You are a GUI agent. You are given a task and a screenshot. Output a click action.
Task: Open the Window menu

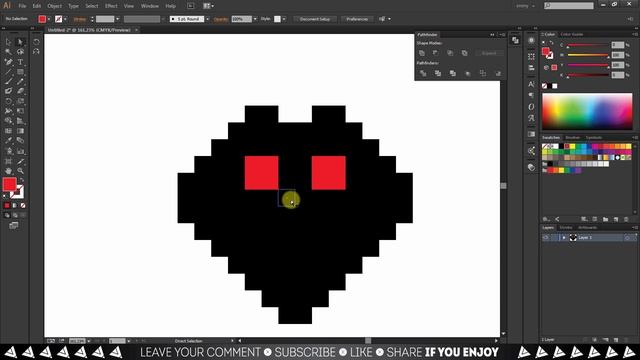tap(149, 6)
